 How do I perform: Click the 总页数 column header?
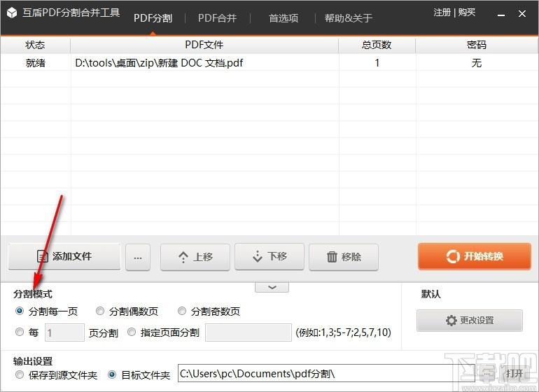point(377,45)
